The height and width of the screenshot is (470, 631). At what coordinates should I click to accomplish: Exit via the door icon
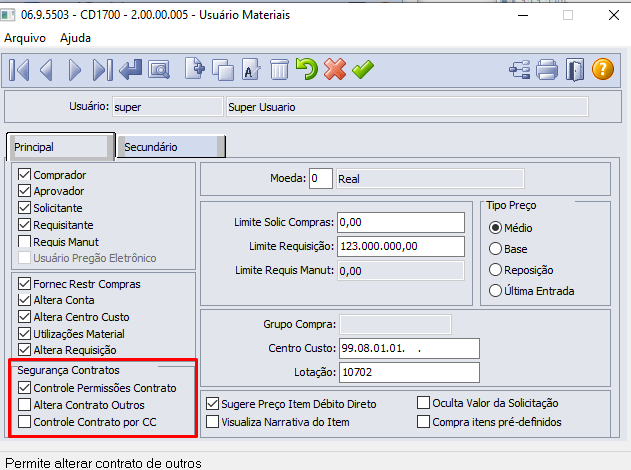pos(575,70)
